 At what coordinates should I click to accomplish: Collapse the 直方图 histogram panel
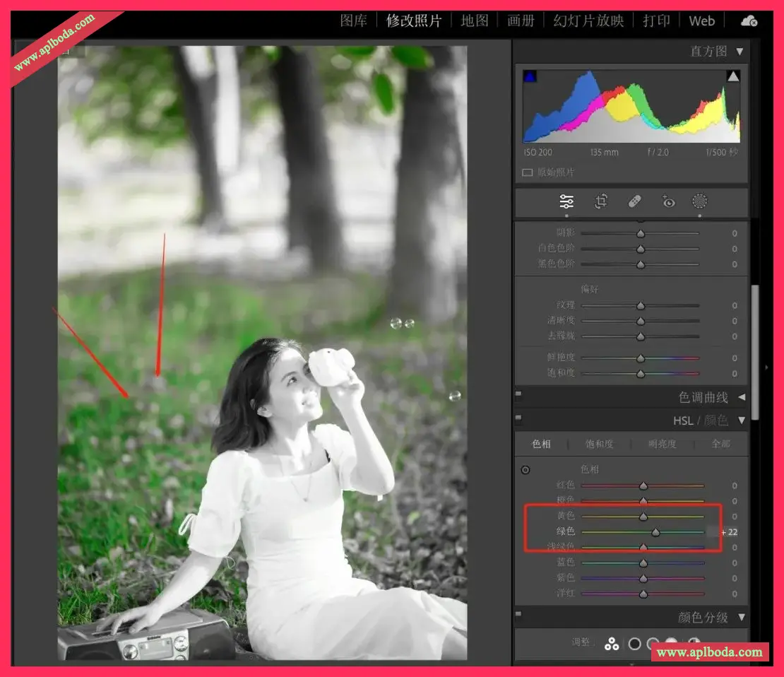click(x=740, y=51)
